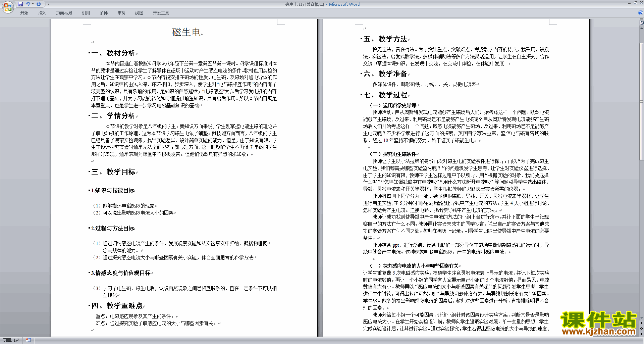Click the subheading (三)探究感应电流的大小与哪些因素有关
Viewport: 644px width, 344px height.
(x=414, y=266)
